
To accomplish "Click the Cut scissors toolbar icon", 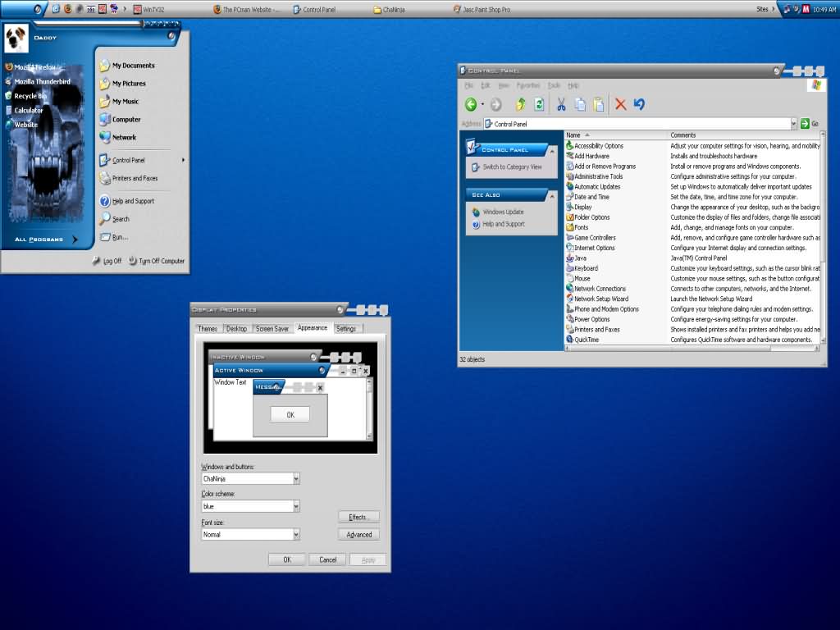I will pos(561,104).
